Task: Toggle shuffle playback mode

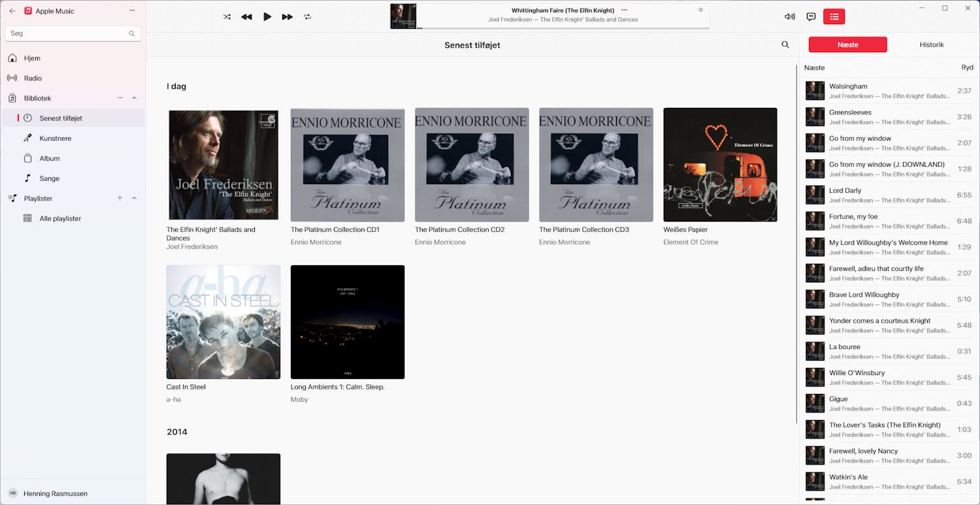Action: click(227, 16)
